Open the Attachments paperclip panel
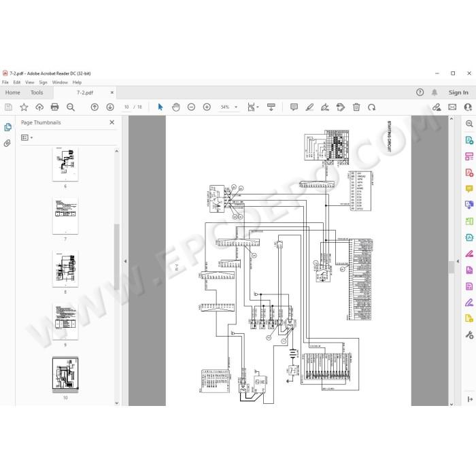This screenshot has width=476, height=476. (7, 143)
